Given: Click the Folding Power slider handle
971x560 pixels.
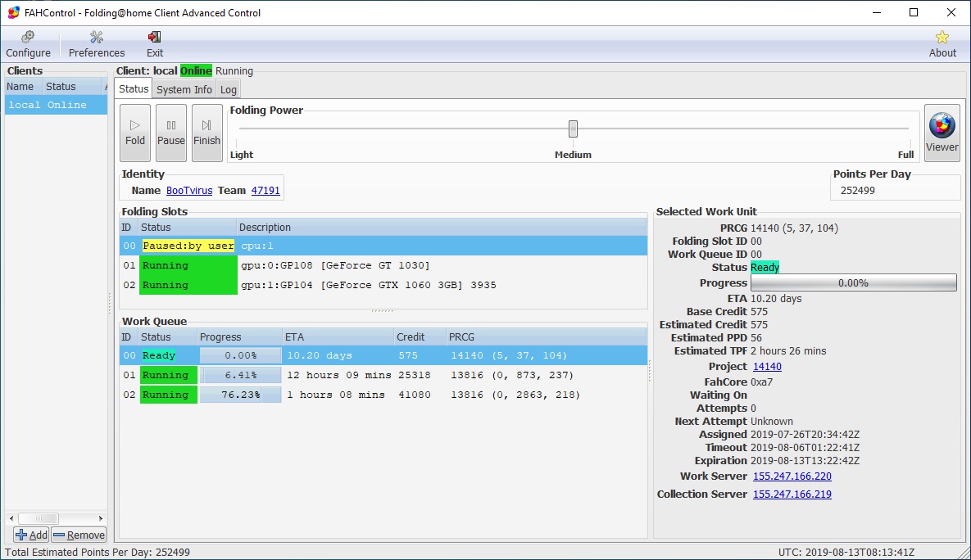Looking at the screenshot, I should point(573,129).
